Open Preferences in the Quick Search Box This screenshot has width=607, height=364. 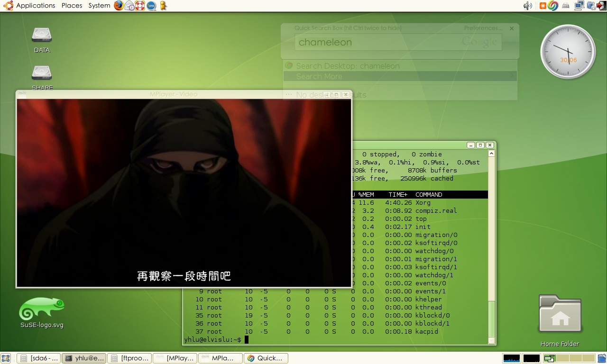[x=483, y=28]
